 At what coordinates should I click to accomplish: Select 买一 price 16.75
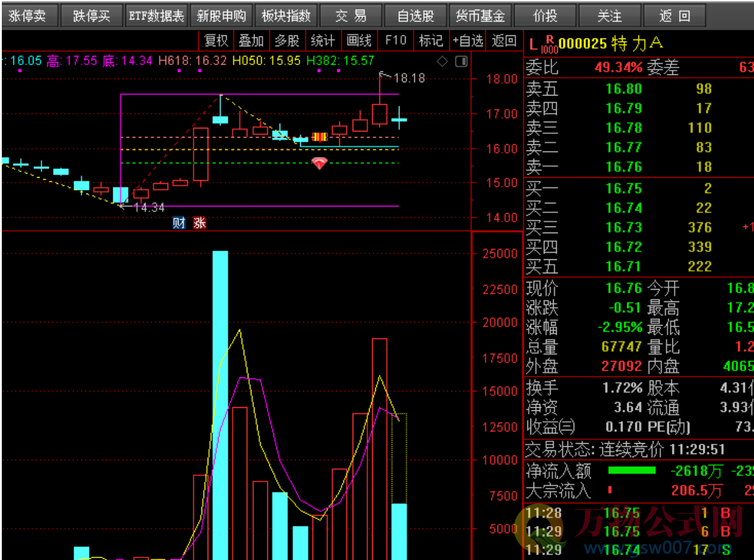pos(624,189)
